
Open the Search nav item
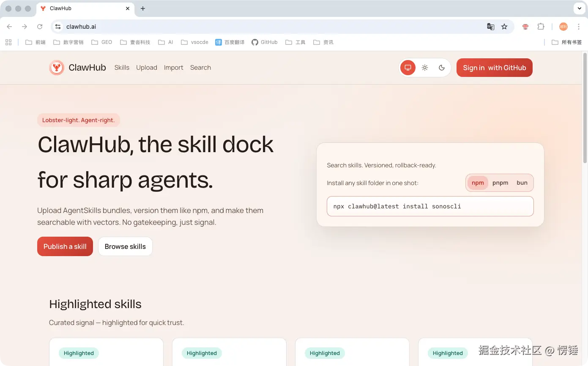click(200, 68)
